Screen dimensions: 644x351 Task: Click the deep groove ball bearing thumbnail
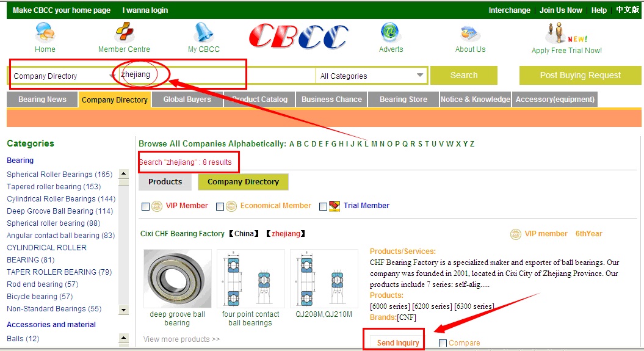[x=177, y=278]
